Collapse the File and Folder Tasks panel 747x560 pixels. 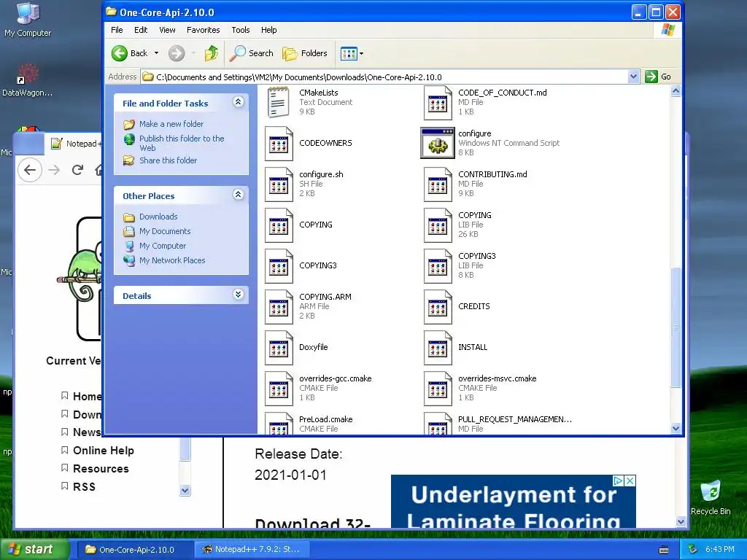pos(239,102)
